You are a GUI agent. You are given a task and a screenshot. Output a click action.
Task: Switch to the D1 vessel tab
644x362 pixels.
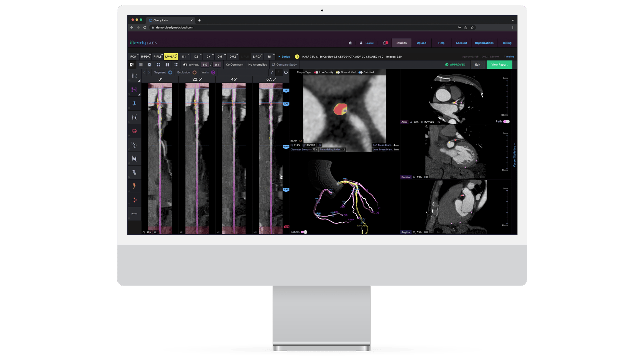[184, 57]
